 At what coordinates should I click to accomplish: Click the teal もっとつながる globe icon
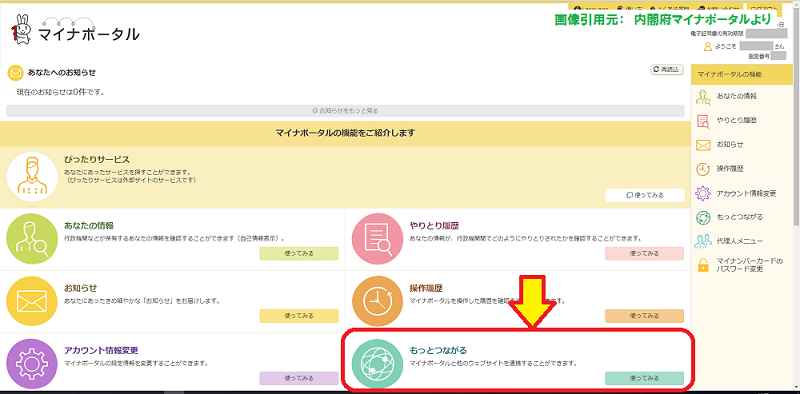(378, 364)
